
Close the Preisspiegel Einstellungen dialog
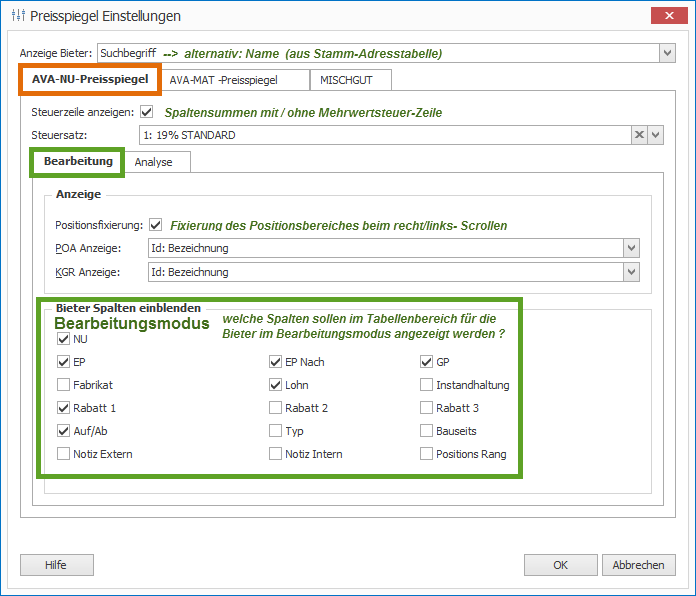coord(667,15)
